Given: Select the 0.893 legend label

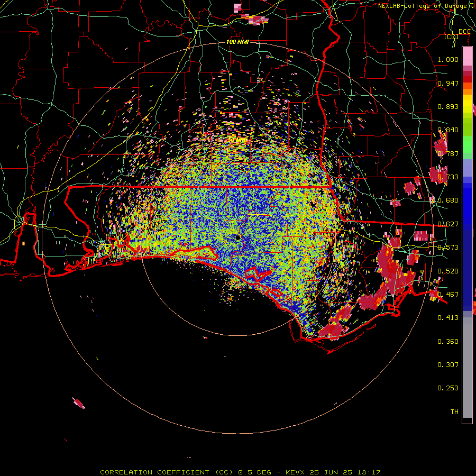Looking at the screenshot, I should (x=448, y=106).
